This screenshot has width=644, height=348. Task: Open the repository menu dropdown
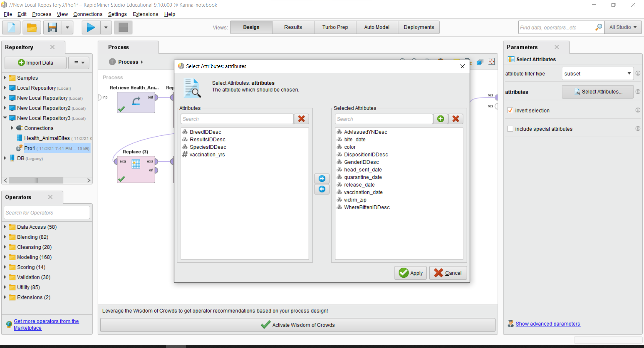click(x=79, y=63)
